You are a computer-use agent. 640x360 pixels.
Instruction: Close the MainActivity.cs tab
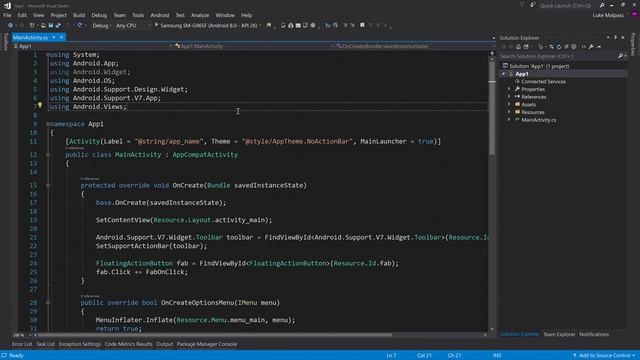tap(62, 37)
